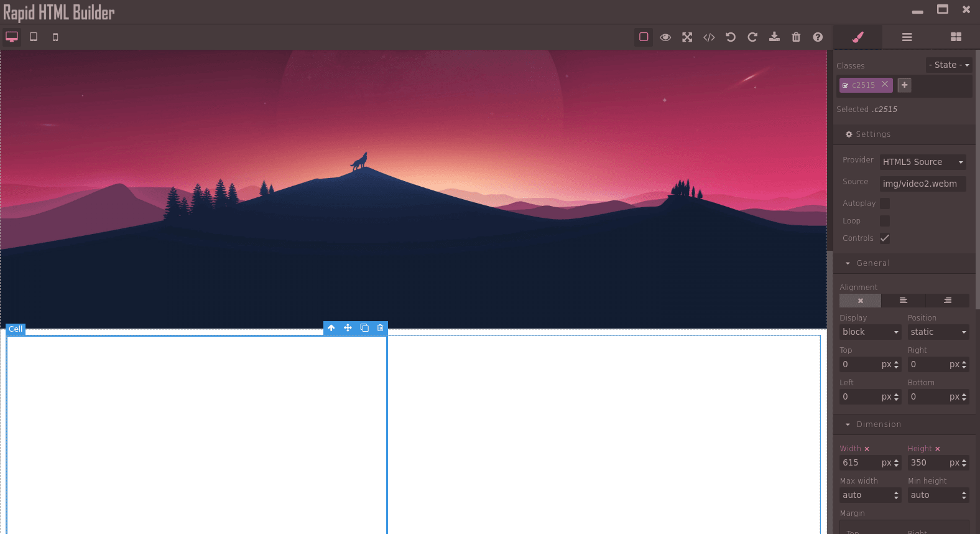Switch to mobile device preview
This screenshot has width=980, height=534.
(55, 37)
